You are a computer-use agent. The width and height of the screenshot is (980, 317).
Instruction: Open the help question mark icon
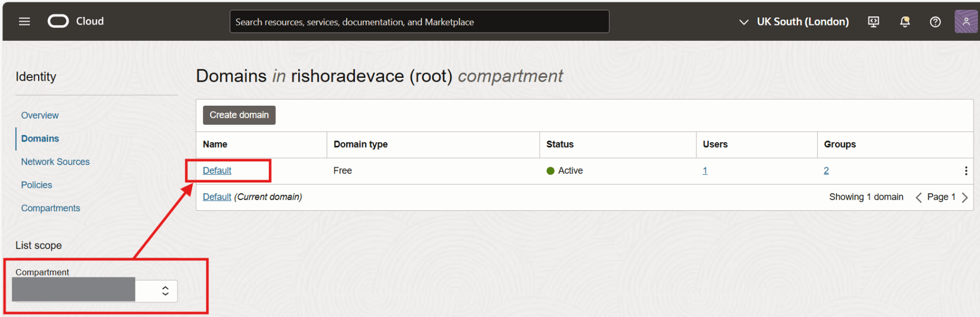click(935, 22)
